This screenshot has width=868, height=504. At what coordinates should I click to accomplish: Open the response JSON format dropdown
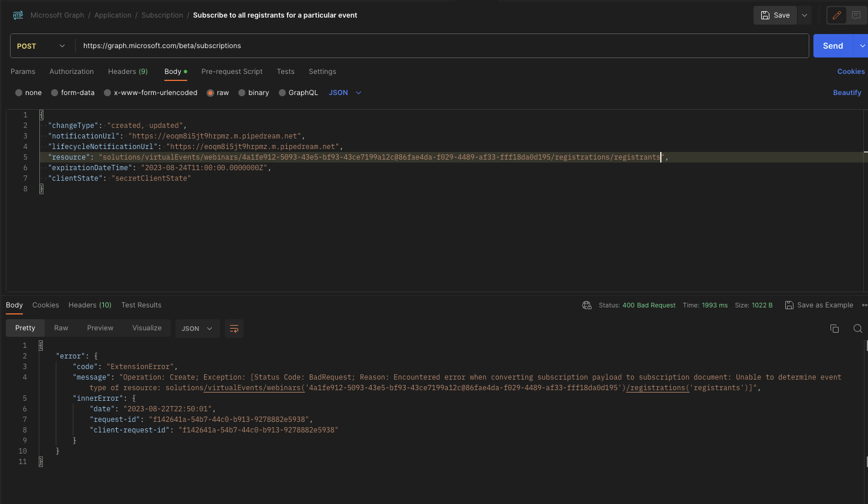(x=197, y=329)
